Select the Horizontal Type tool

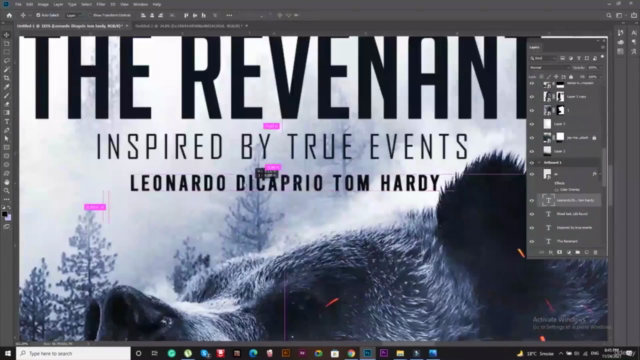coord(7,121)
